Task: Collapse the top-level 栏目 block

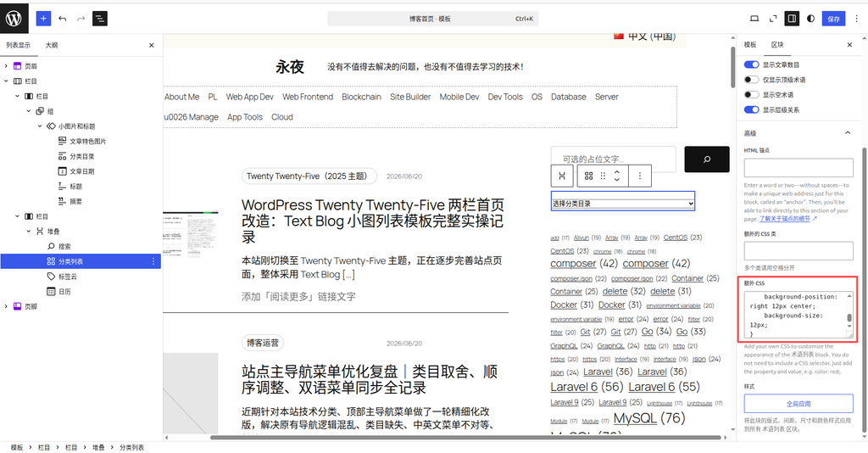Action: pos(6,81)
